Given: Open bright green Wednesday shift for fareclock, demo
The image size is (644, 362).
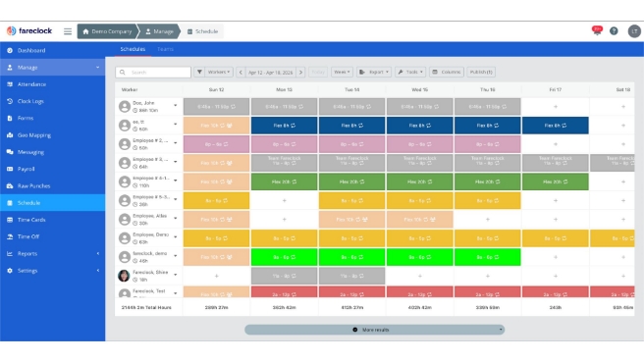Looking at the screenshot, I should [420, 257].
